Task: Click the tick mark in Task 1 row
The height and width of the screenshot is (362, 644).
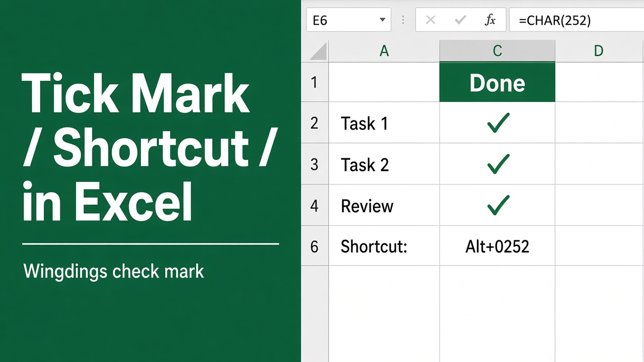Action: 498,123
